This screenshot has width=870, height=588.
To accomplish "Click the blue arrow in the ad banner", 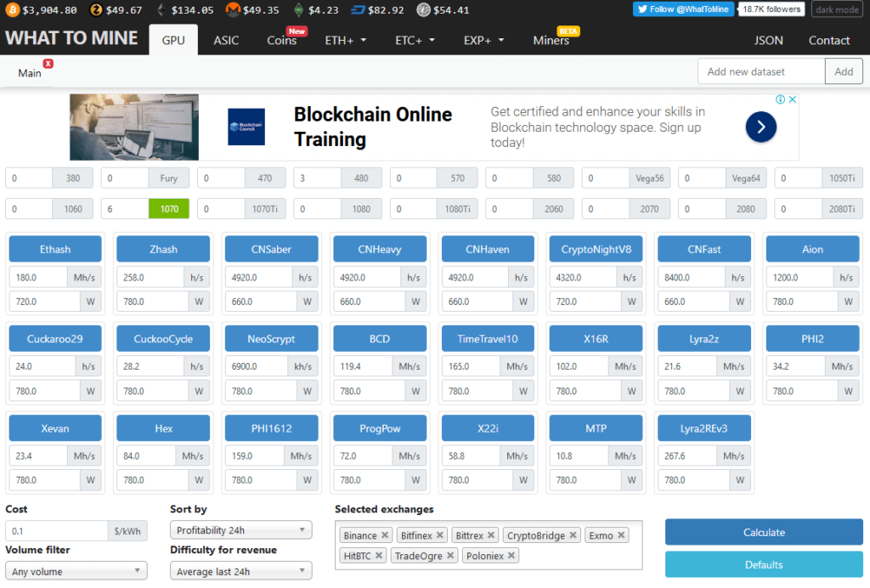I will [760, 127].
